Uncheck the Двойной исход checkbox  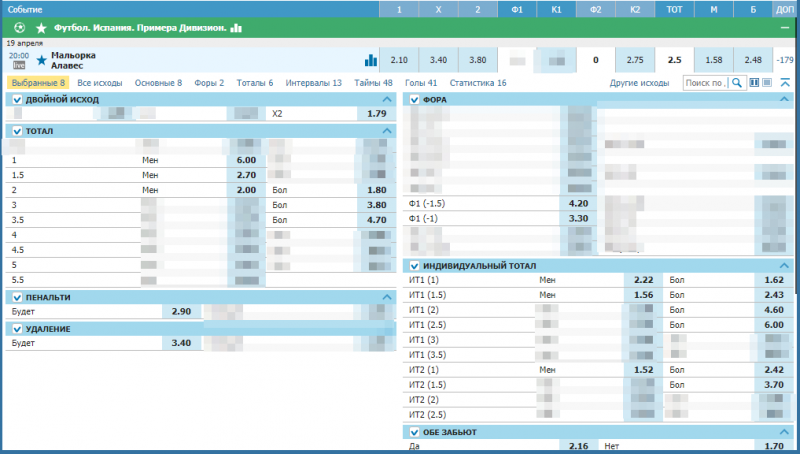click(x=16, y=100)
